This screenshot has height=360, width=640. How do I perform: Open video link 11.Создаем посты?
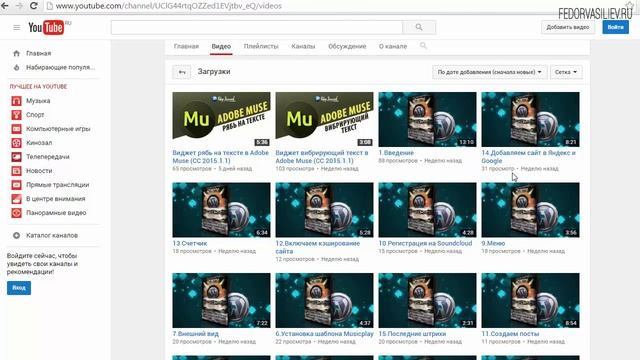coord(510,334)
